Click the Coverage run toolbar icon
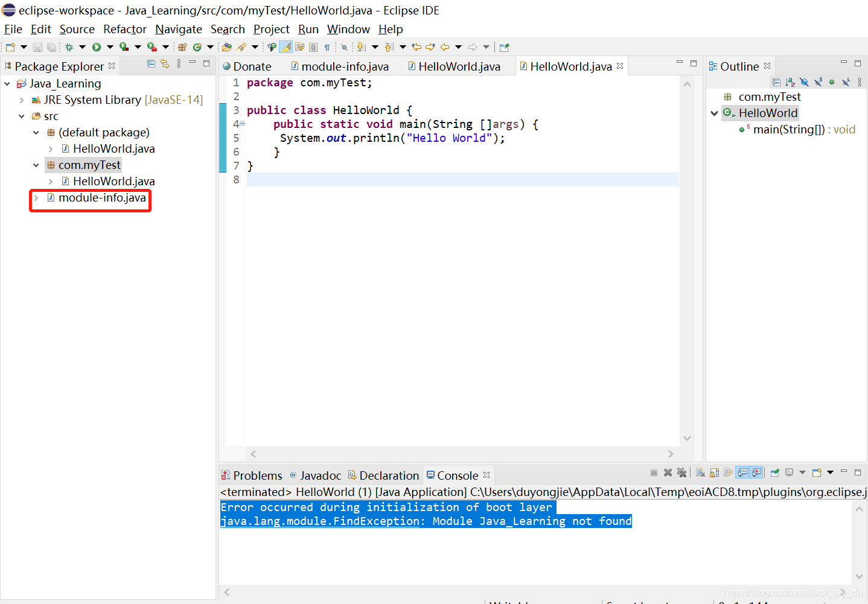 tap(124, 47)
